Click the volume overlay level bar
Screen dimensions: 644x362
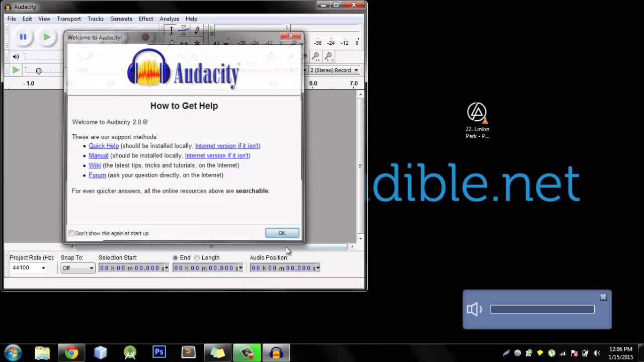(x=542, y=309)
